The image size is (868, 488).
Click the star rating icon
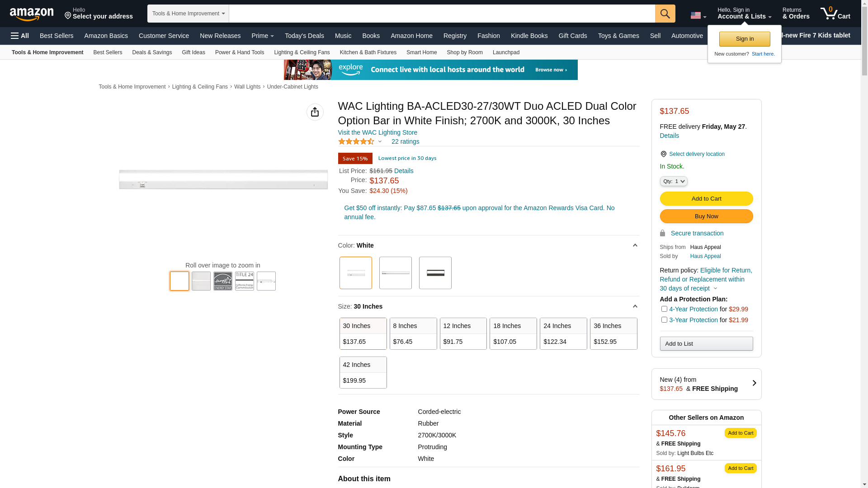(x=356, y=141)
